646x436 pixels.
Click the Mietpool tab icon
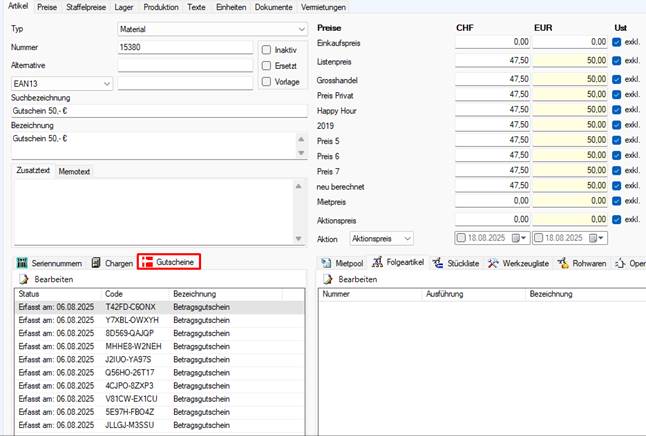click(x=326, y=263)
